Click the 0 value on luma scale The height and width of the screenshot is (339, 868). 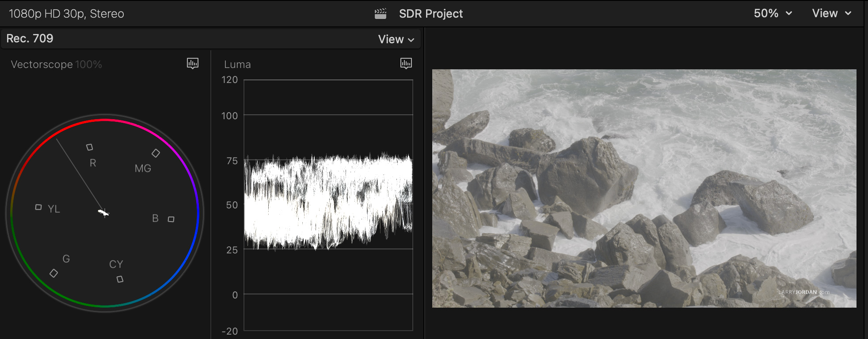(235, 295)
